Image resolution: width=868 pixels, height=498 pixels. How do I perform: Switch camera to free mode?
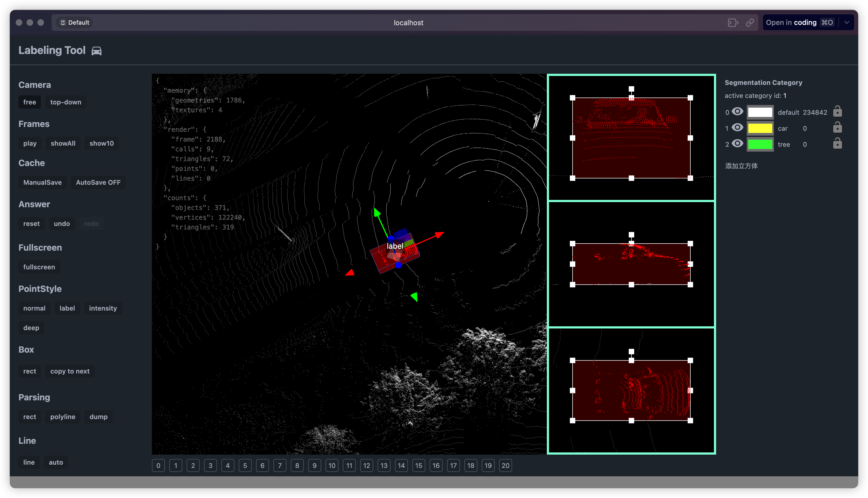tap(29, 102)
